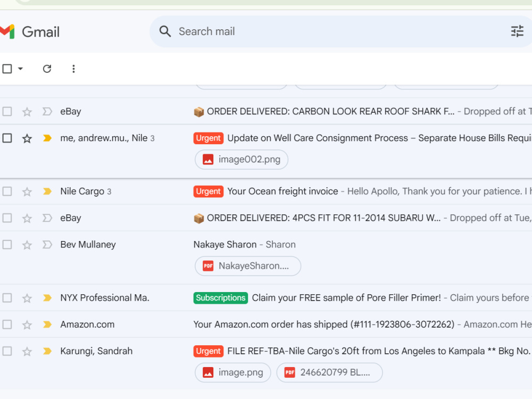Check the NYX Professional Ma. email
This screenshot has width=532, height=399.
(7, 297)
